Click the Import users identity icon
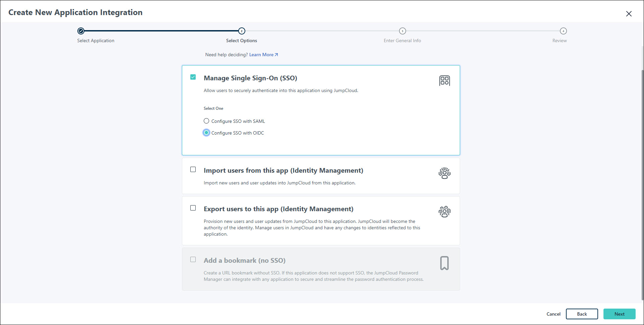This screenshot has height=325, width=644. click(445, 173)
